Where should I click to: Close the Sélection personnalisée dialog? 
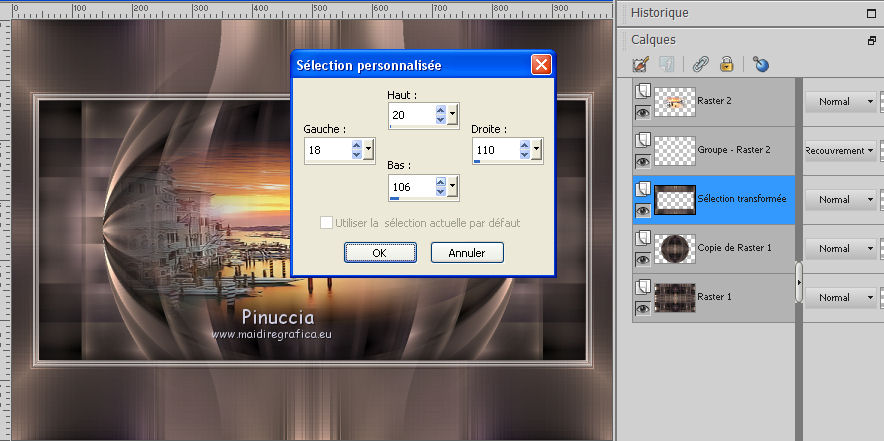(541, 65)
